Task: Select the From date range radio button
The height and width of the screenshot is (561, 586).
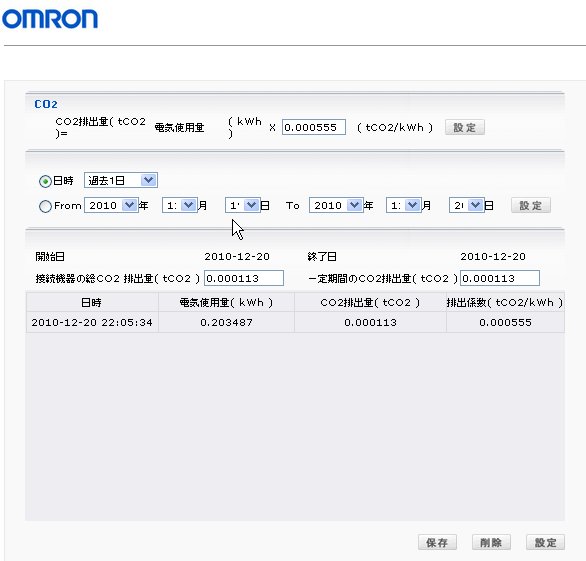Action: tap(45, 206)
